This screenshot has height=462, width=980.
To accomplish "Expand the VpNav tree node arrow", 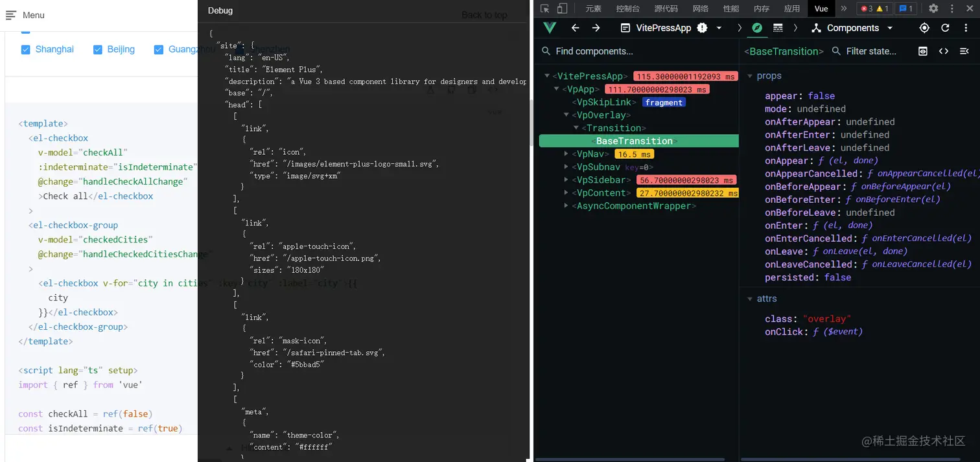I will [x=566, y=154].
